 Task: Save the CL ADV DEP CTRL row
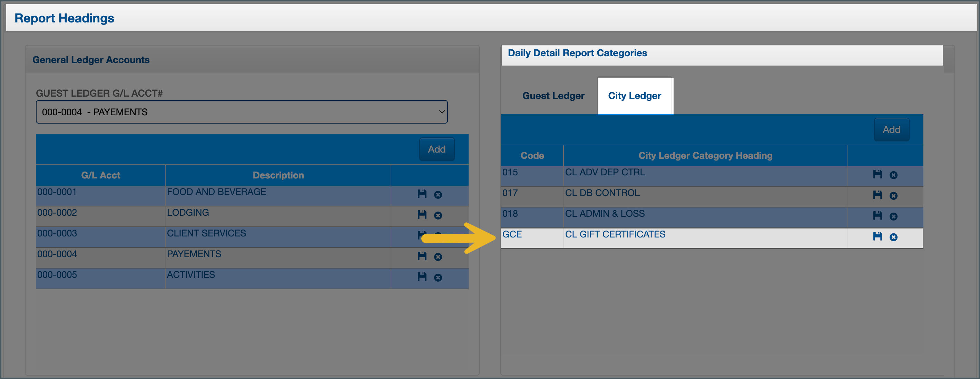[x=877, y=175]
